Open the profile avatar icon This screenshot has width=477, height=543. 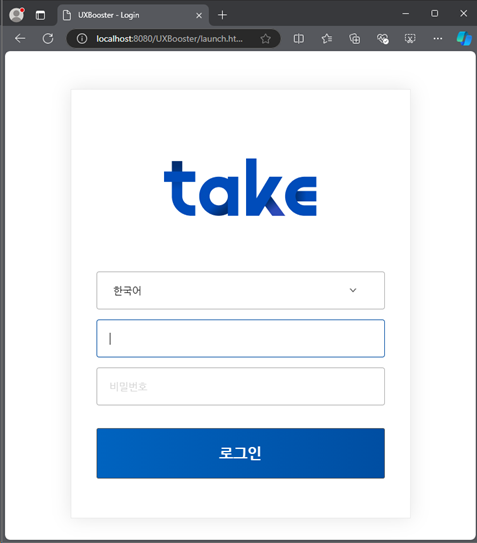tap(16, 15)
